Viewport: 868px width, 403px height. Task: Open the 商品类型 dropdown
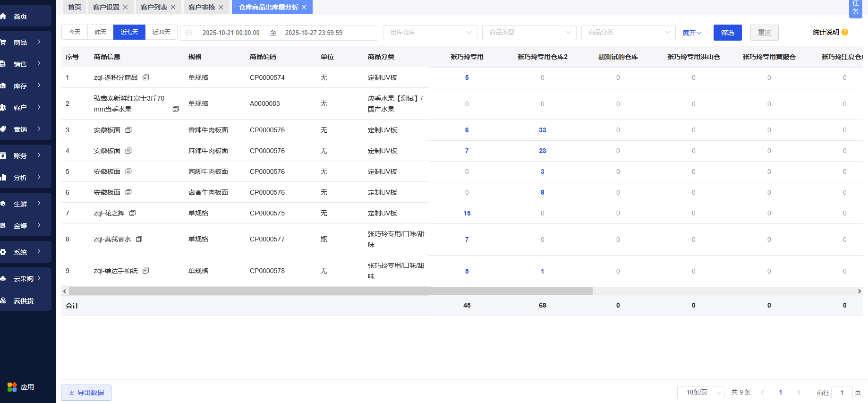(529, 33)
